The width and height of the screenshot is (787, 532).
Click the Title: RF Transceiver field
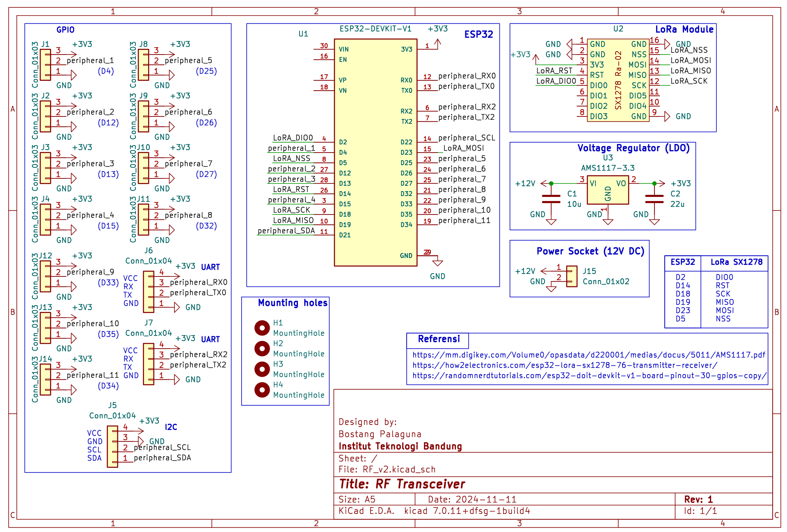[x=402, y=484]
